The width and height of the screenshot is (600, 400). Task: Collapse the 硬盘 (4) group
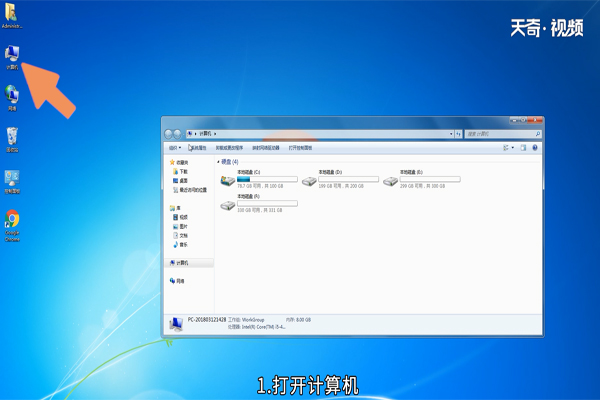pyautogui.click(x=218, y=162)
